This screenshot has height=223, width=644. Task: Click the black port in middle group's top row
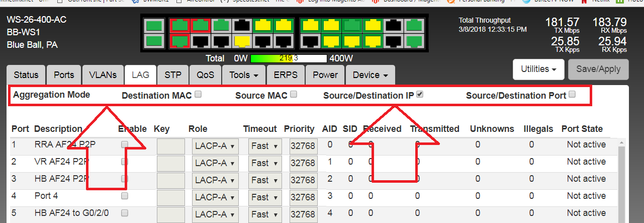click(x=243, y=25)
